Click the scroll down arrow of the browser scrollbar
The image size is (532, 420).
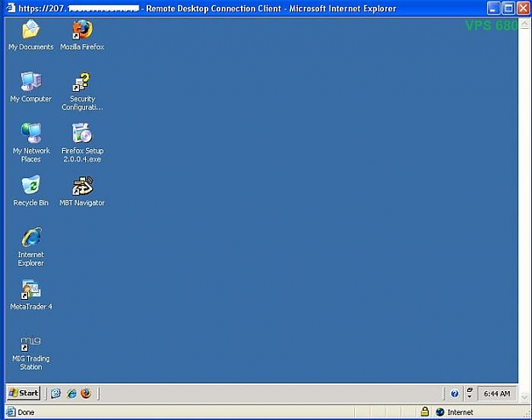point(524,397)
